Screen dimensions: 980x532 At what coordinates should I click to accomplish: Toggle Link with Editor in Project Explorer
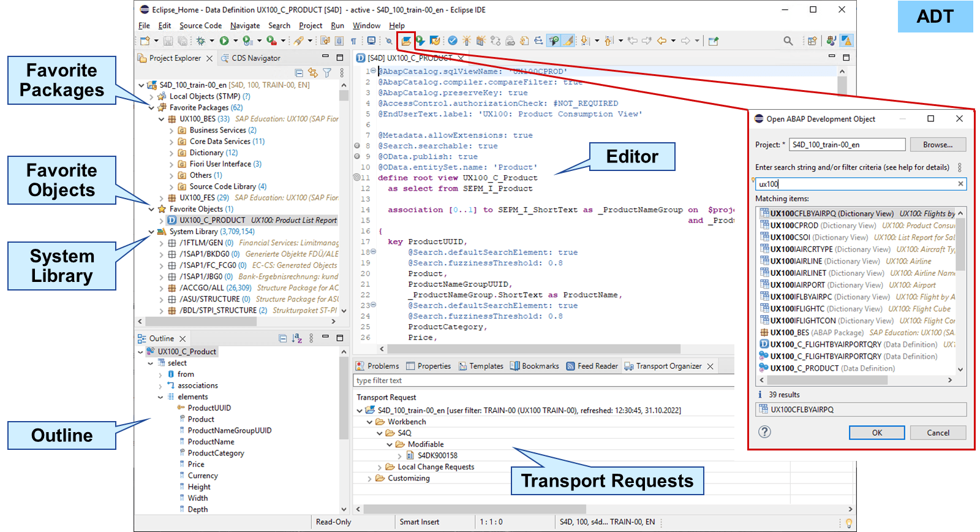pos(313,73)
